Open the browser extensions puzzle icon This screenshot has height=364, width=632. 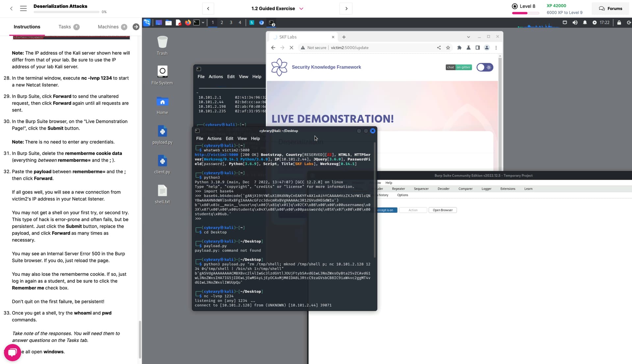(459, 48)
